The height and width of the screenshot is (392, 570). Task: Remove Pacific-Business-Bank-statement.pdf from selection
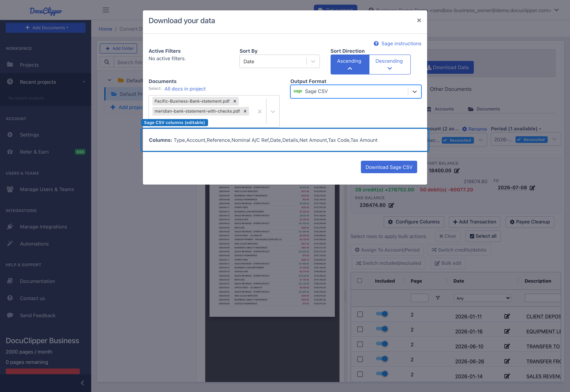coord(234,101)
